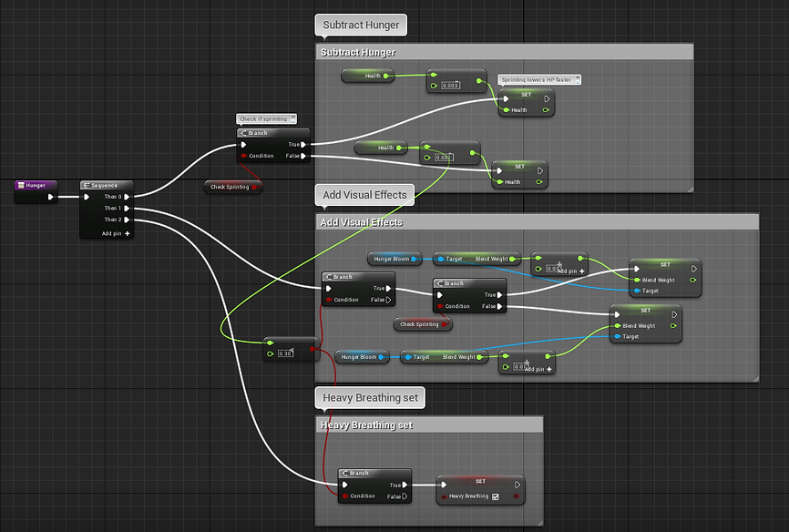Click True pin of Branch under 'Check if sprinting'
The height and width of the screenshot is (532, 789).
click(x=302, y=145)
